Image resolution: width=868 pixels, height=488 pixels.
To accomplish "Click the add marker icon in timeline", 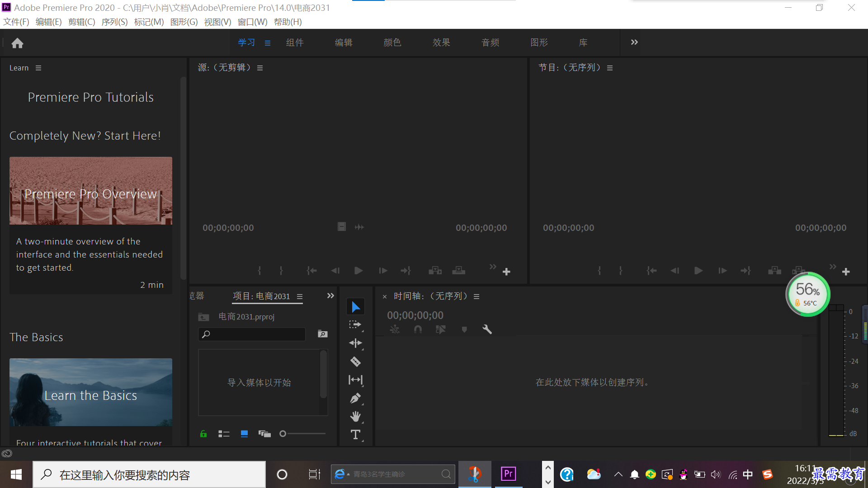I will 464,329.
